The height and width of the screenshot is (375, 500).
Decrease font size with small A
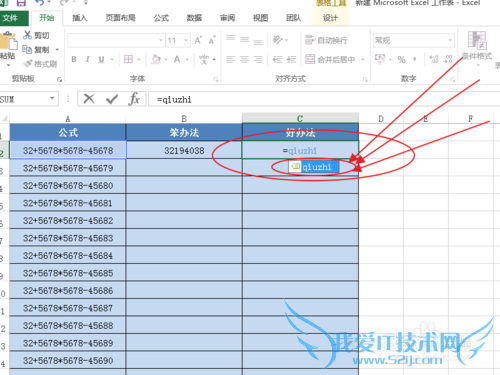212,40
